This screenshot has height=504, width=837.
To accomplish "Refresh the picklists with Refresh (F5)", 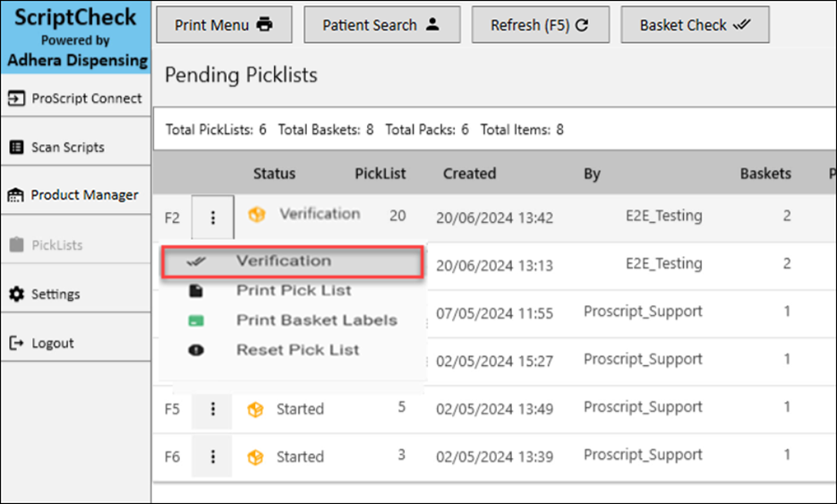I will [540, 25].
